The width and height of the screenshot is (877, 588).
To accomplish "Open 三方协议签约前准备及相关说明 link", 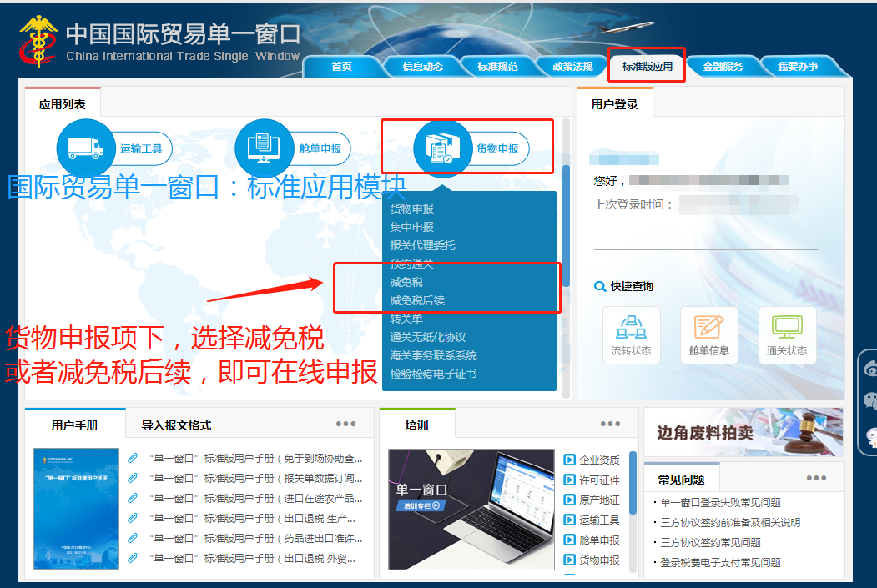I will pyautogui.click(x=730, y=523).
